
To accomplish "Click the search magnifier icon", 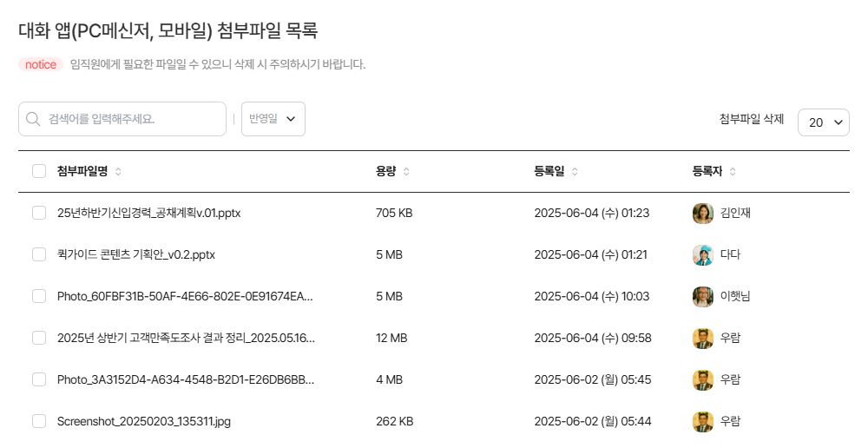I will point(34,119).
